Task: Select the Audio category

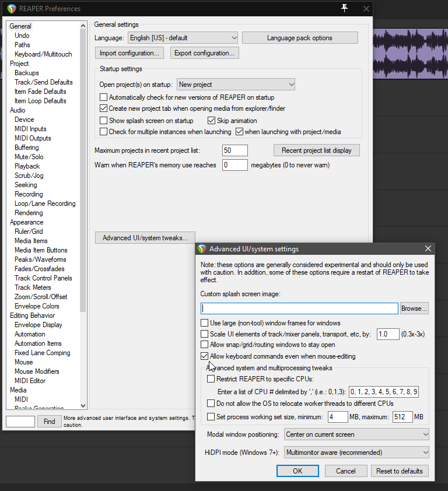Action: coord(17,110)
